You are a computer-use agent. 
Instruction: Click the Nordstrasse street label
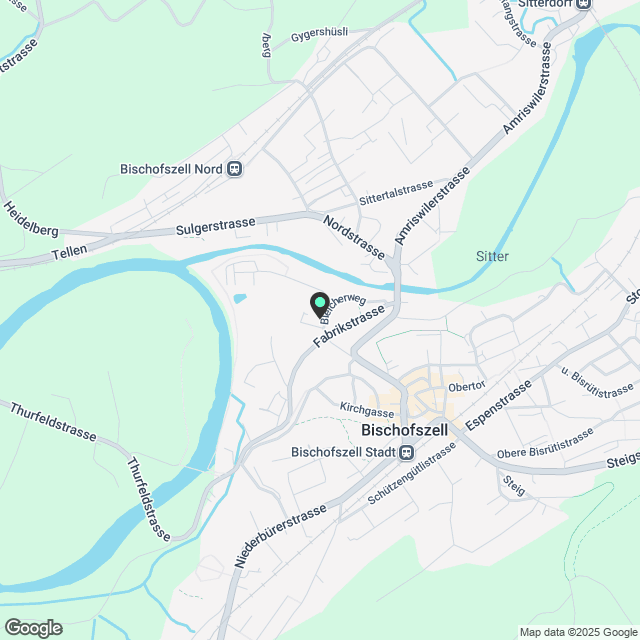[354, 237]
